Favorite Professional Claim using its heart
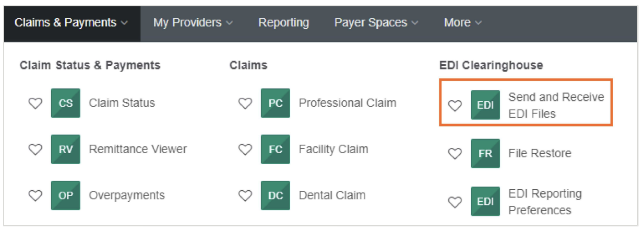Image resolution: width=644 pixels, height=231 pixels. point(245,103)
